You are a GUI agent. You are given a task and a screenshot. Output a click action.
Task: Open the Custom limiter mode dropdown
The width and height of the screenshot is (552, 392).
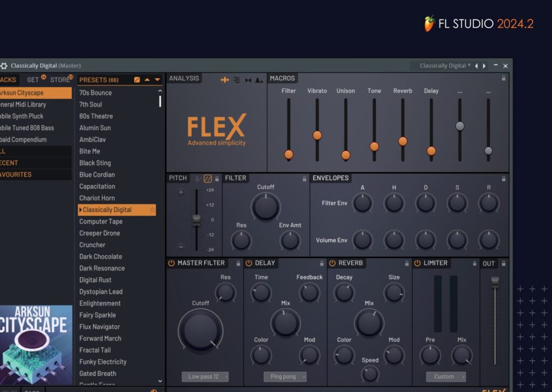tap(446, 376)
